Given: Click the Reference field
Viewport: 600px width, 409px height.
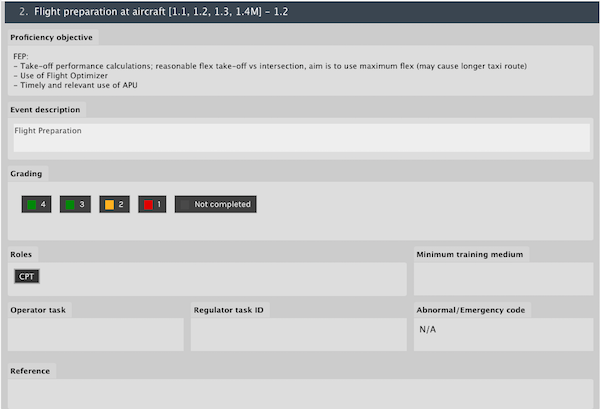Looking at the screenshot, I should [300, 394].
